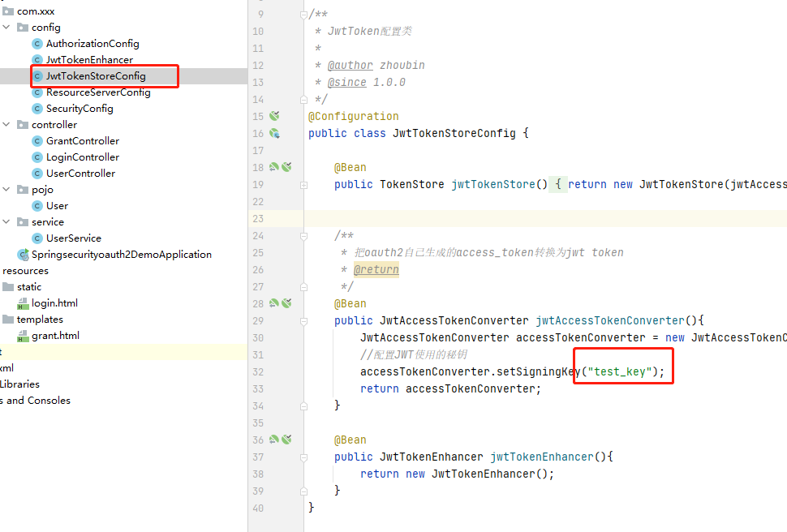Click the folder icon of the pojo package
Image resolution: width=787 pixels, height=532 pixels.
pyautogui.click(x=23, y=189)
